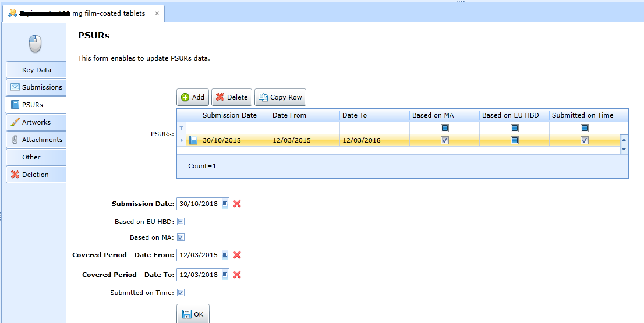644x323 pixels.
Task: Clear Covered Period Date To red X
Action: (237, 275)
